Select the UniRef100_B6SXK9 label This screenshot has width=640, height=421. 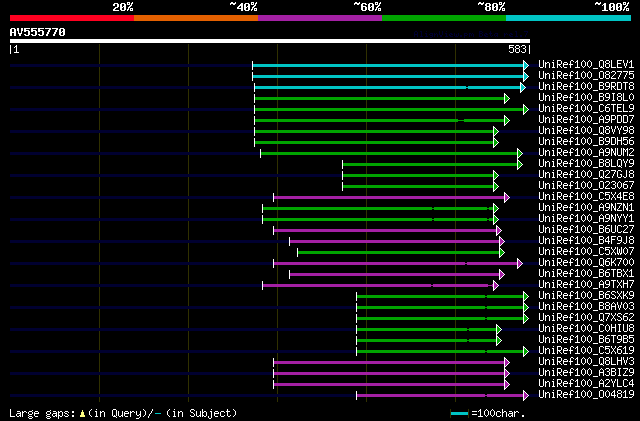(586, 296)
